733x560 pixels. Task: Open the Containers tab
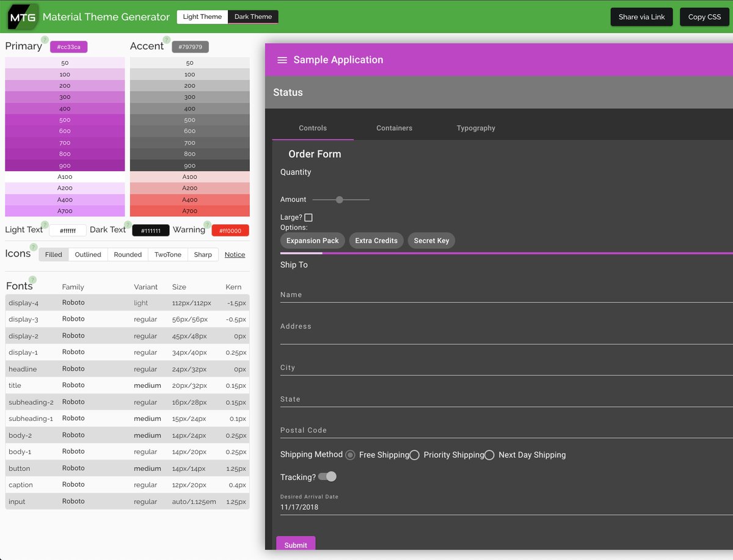click(395, 128)
